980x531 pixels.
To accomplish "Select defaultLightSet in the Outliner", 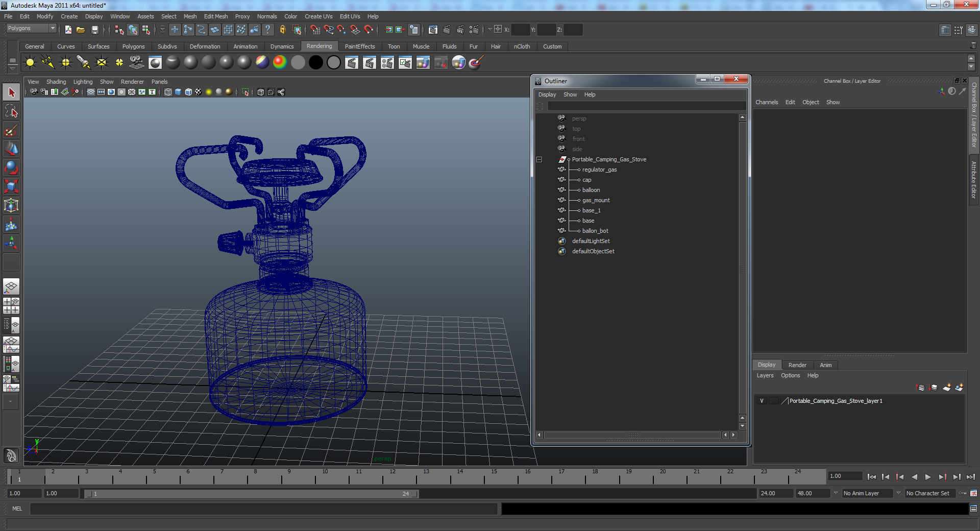I will [591, 242].
